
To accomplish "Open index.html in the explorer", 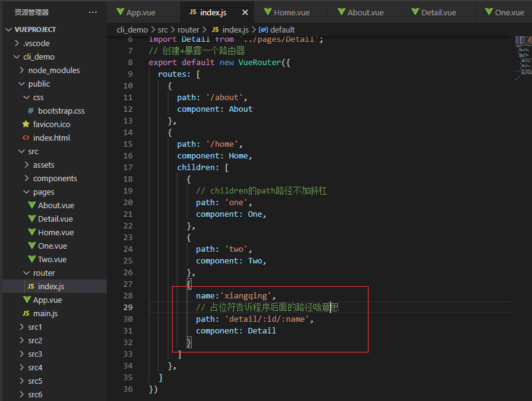I will pyautogui.click(x=52, y=138).
